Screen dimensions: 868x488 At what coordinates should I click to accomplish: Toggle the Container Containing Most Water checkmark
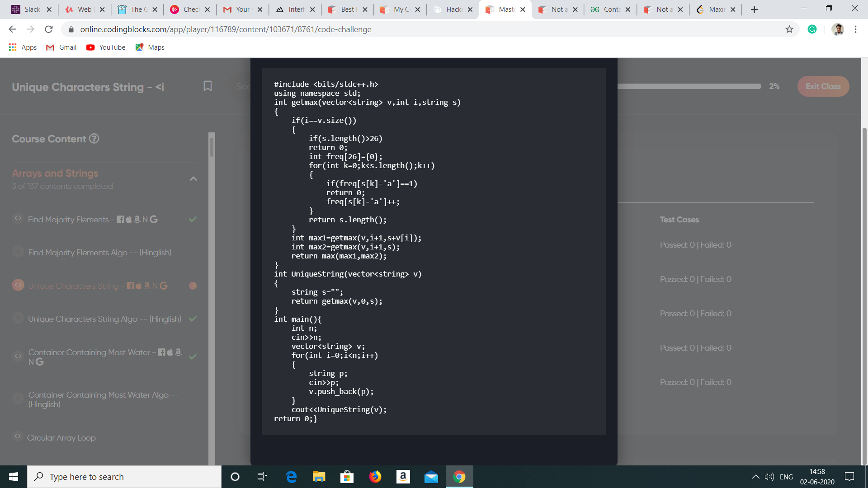tap(193, 357)
